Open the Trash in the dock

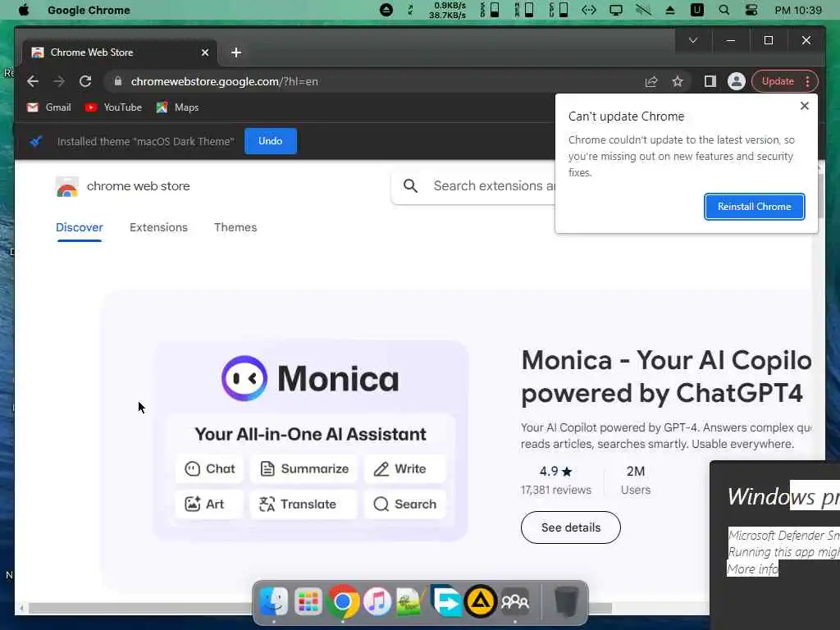(x=566, y=602)
